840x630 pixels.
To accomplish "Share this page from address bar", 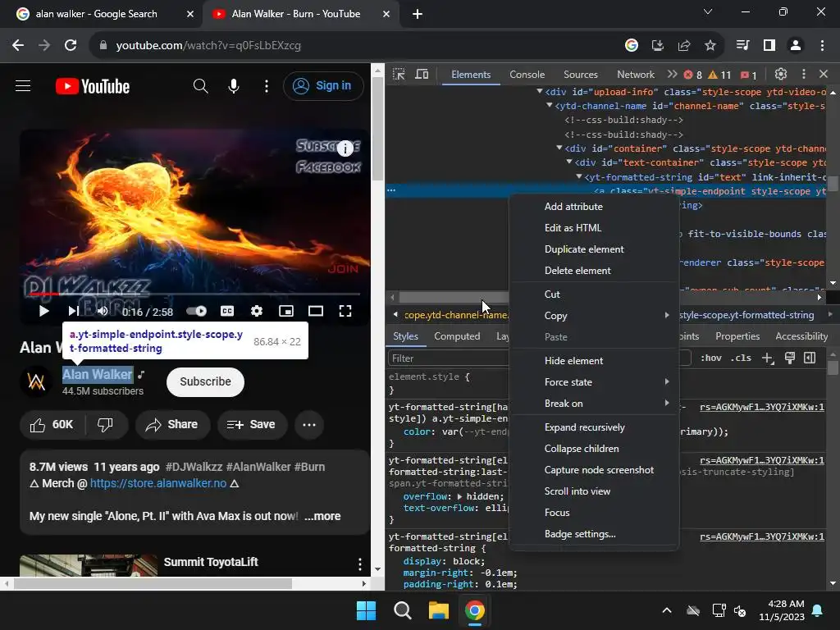I will [x=684, y=46].
